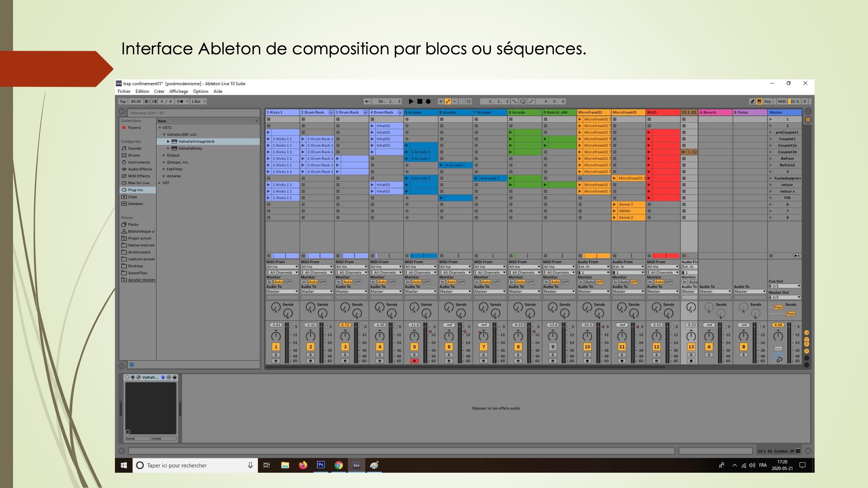Expand the FabFilter folder

(x=164, y=169)
